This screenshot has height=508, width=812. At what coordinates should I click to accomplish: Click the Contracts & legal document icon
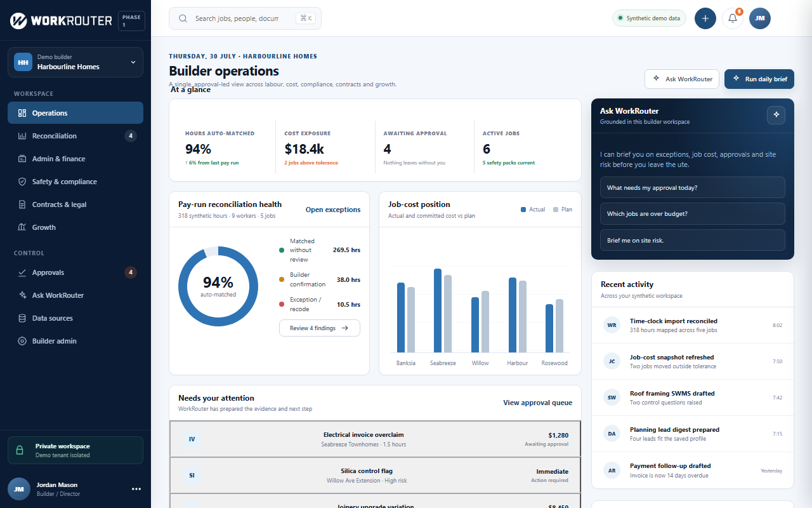click(x=22, y=204)
